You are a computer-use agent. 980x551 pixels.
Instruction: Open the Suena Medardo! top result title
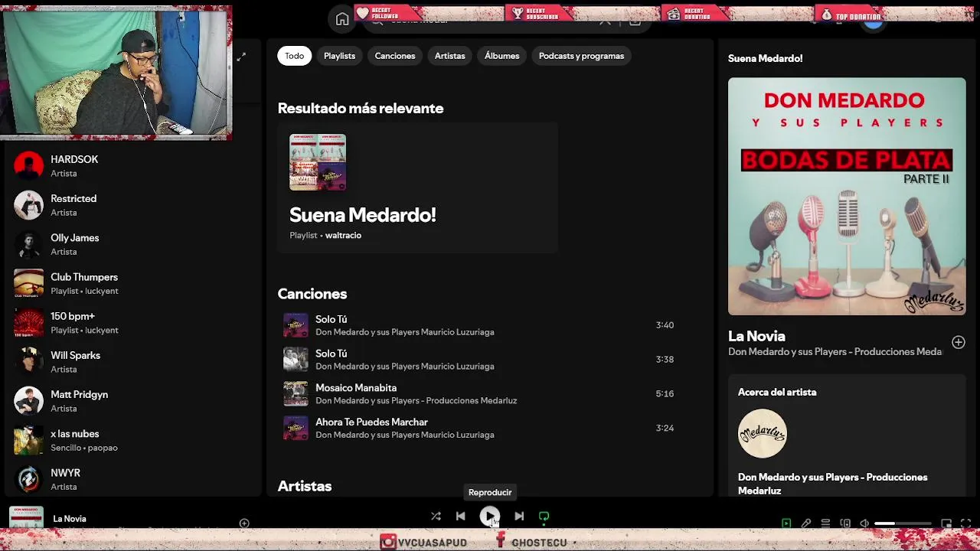click(x=363, y=215)
